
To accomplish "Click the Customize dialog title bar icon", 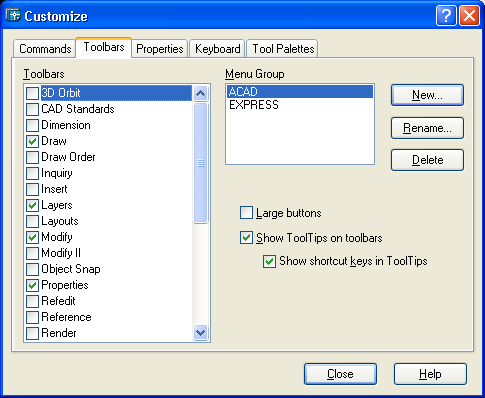I will pyautogui.click(x=13, y=15).
